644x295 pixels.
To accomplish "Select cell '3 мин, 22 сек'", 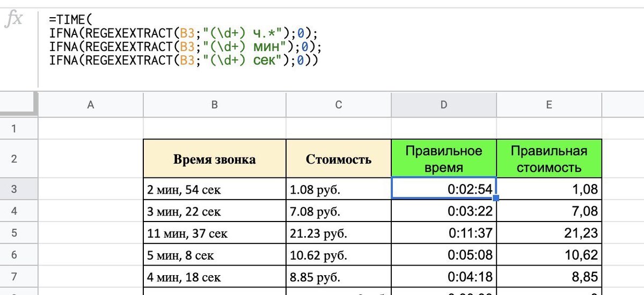I will 215,211.
